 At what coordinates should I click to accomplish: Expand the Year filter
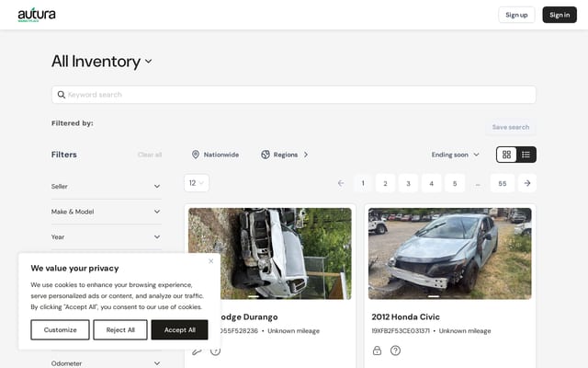(107, 237)
